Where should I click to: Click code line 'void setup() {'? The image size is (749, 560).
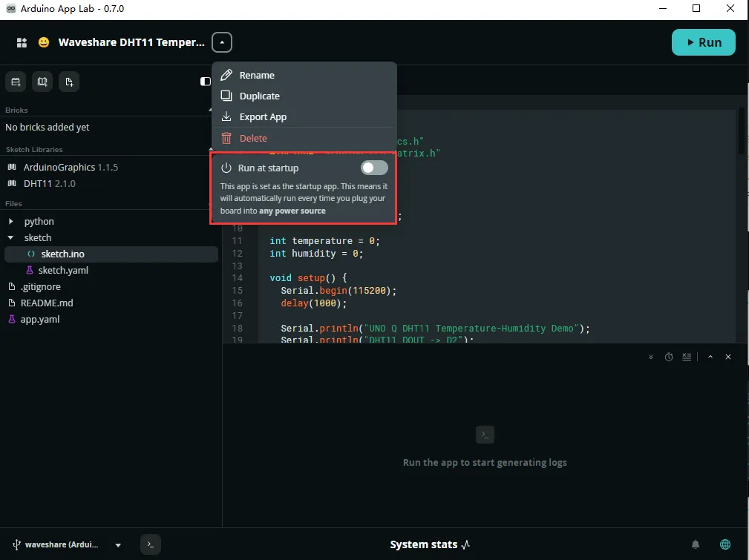[309, 278]
